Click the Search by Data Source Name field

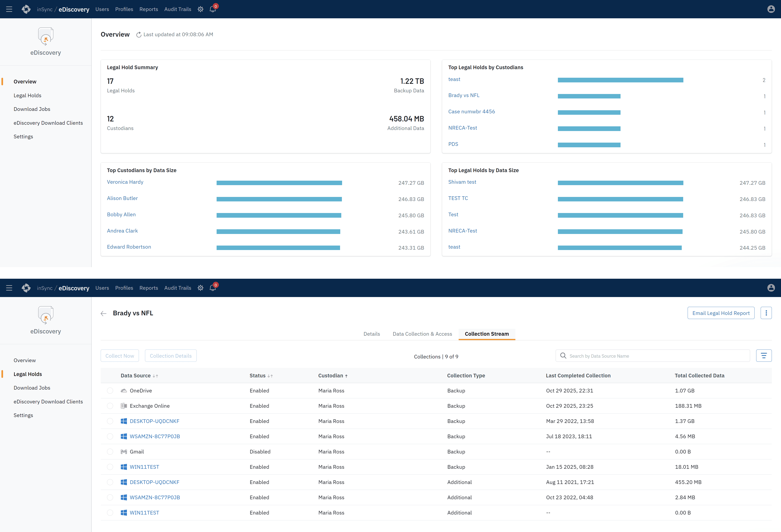click(x=657, y=356)
